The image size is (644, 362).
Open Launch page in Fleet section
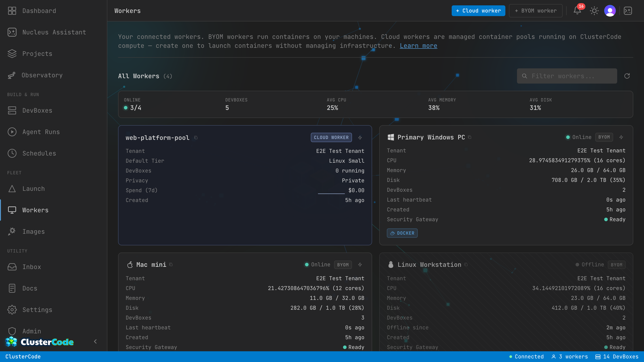pos(53,189)
